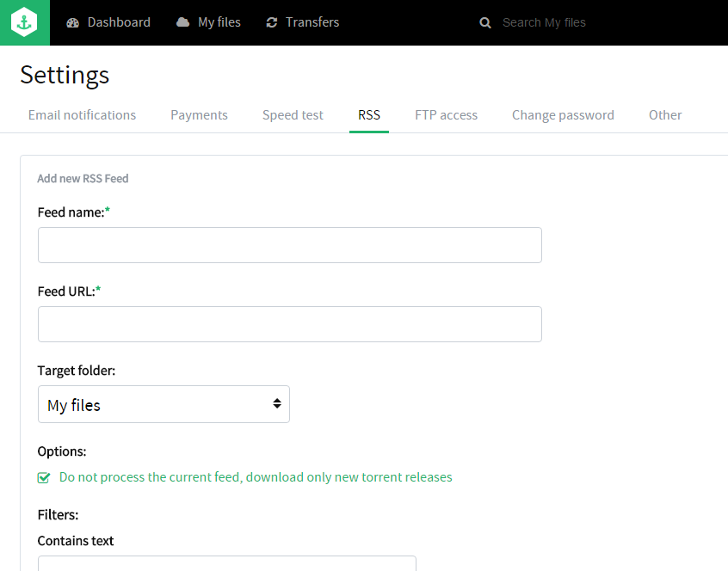Screen dimensions: 728x571
Task: Go to Dashboard in top navigation
Action: coord(119,22)
